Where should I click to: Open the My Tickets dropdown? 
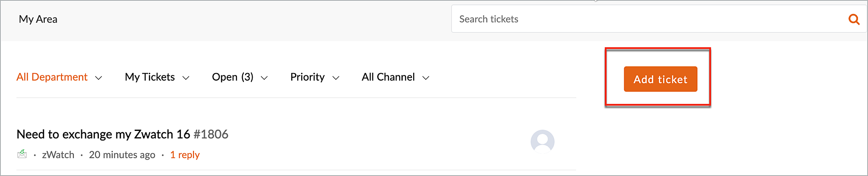[x=150, y=77]
